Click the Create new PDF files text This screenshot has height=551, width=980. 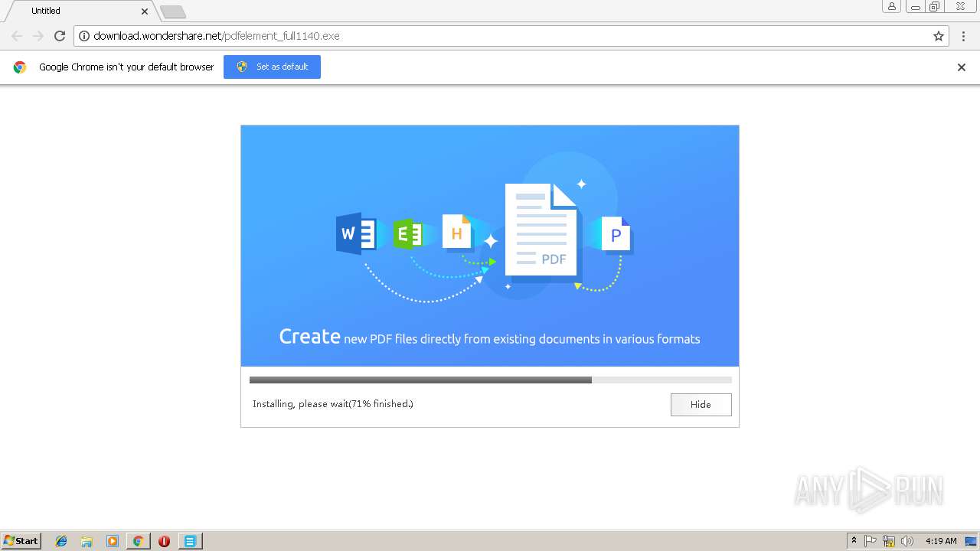pos(489,337)
